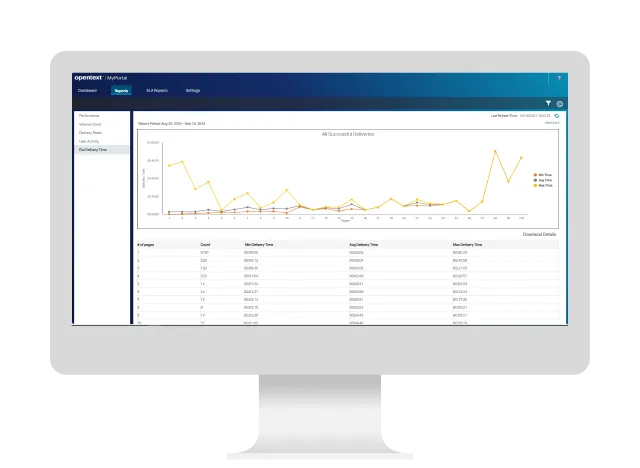Open the Settings tab
640x468 pixels.
click(193, 91)
